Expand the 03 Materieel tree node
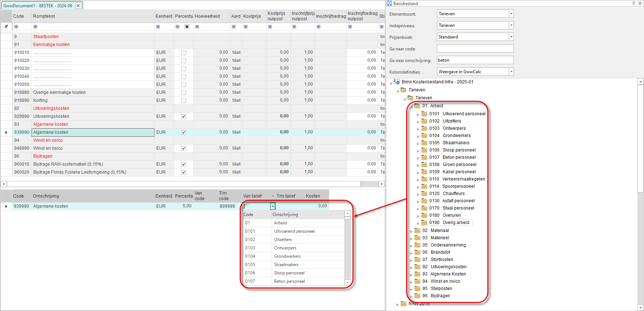 tap(411, 238)
